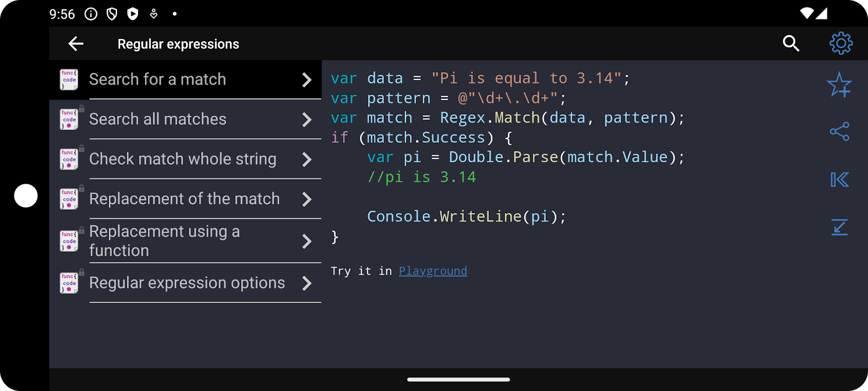The width and height of the screenshot is (868, 391).
Task: Expand the 'Replacement of the match' chevron
Action: pos(307,199)
